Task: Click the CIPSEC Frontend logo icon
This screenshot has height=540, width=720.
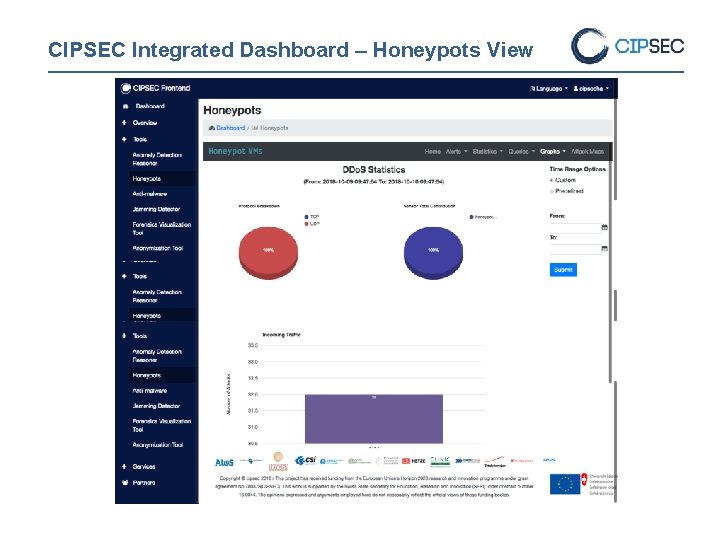Action: (x=125, y=88)
